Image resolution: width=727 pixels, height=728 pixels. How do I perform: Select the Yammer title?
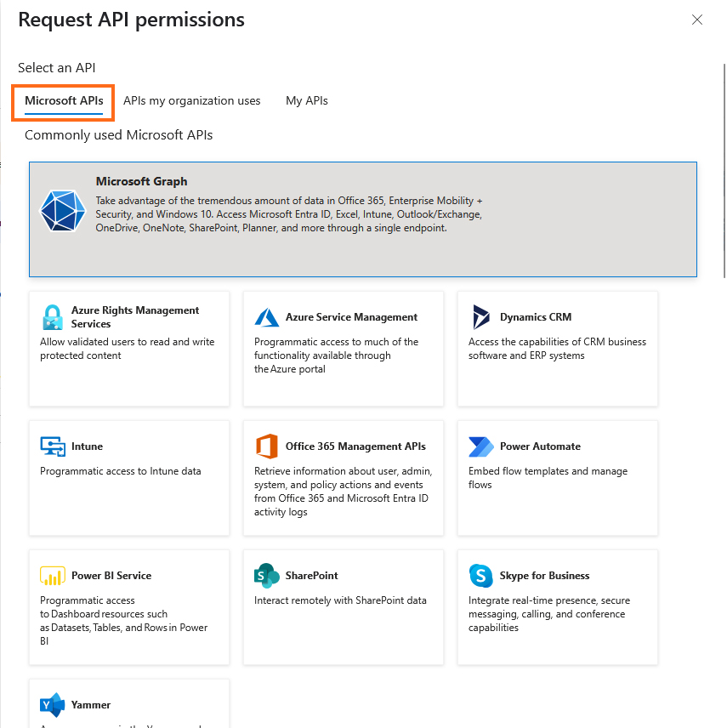click(91, 705)
